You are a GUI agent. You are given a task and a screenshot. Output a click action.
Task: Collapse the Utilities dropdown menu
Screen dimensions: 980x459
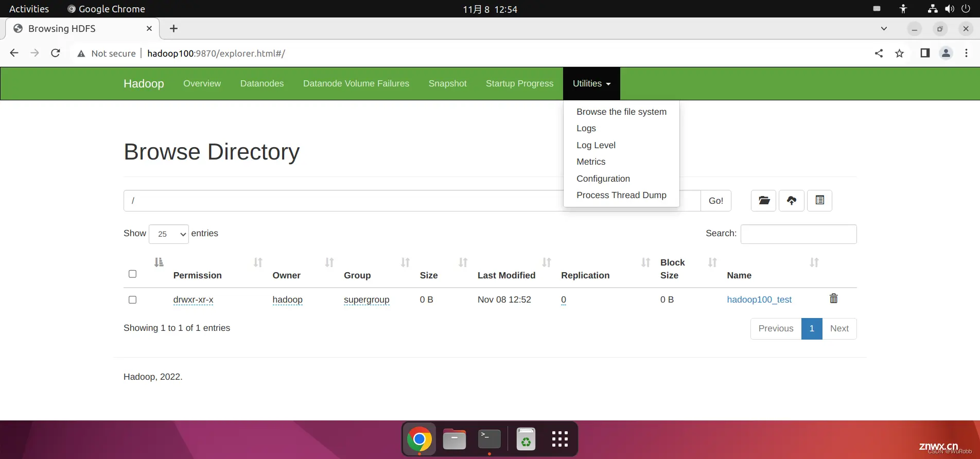pos(591,83)
